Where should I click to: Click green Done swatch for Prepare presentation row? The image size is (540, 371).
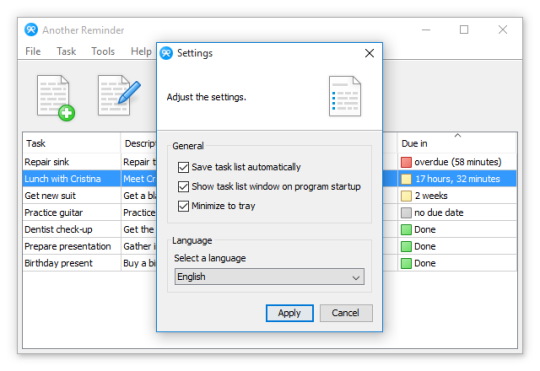(x=406, y=246)
